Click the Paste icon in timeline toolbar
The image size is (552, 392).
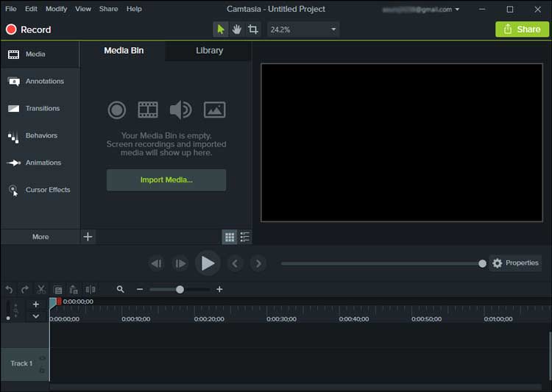pos(74,290)
